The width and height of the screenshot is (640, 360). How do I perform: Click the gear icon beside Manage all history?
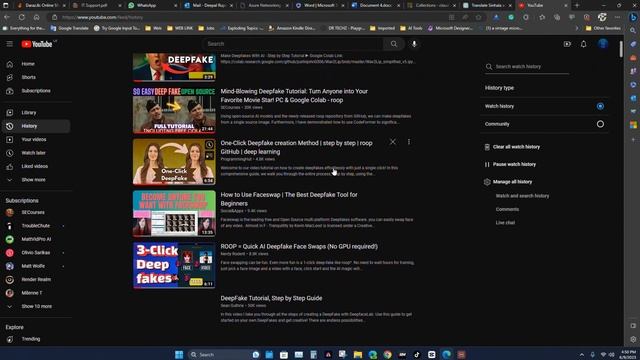tap(487, 182)
